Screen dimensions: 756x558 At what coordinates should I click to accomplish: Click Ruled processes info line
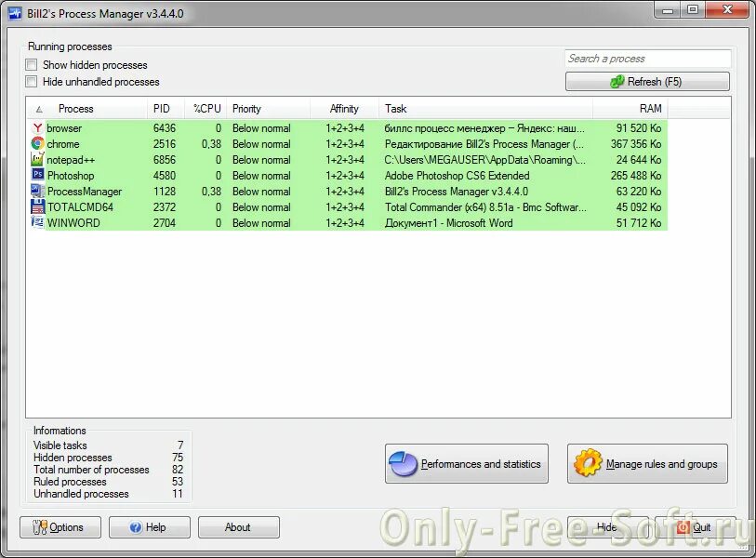pos(109,482)
